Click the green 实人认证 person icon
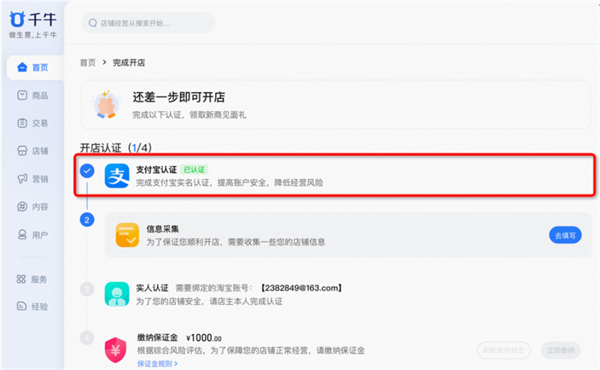The width and height of the screenshot is (600, 370). [x=117, y=294]
